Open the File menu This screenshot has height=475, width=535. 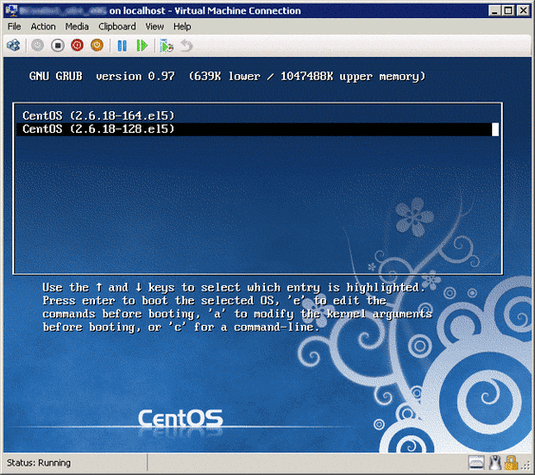coord(14,27)
